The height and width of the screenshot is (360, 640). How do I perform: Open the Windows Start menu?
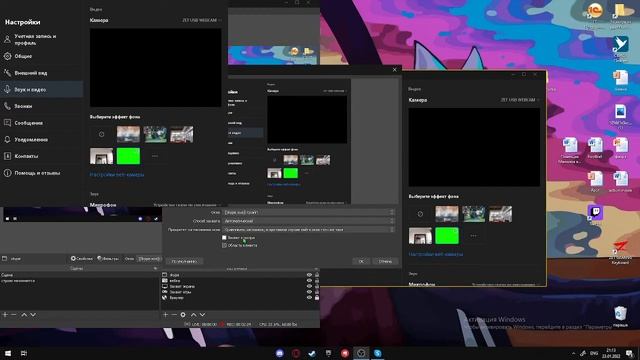(8, 353)
